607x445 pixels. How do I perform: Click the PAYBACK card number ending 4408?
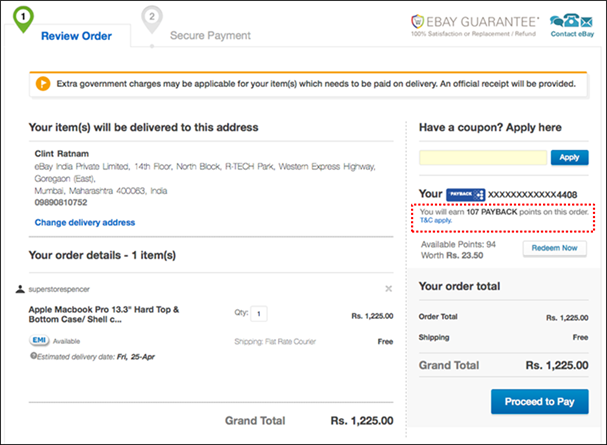(532, 195)
